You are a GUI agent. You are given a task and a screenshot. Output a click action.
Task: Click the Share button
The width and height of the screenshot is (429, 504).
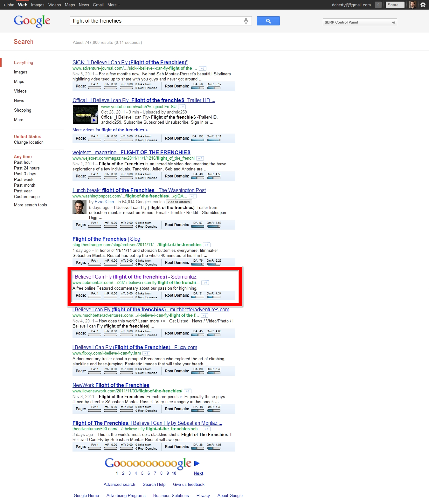[395, 5]
